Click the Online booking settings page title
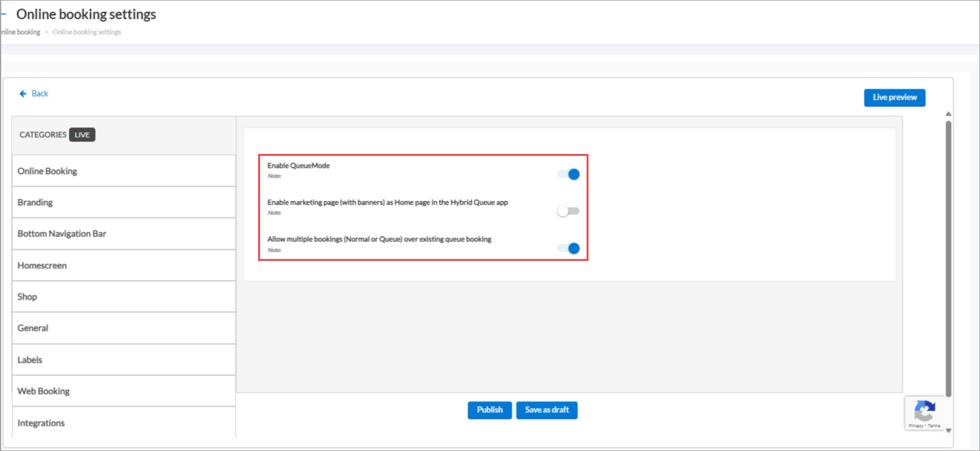The width and height of the screenshot is (980, 451). click(x=86, y=14)
